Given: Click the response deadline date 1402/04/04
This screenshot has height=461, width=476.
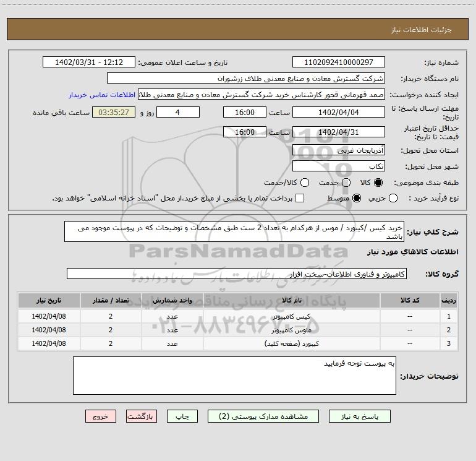Looking at the screenshot, I should [339, 112].
